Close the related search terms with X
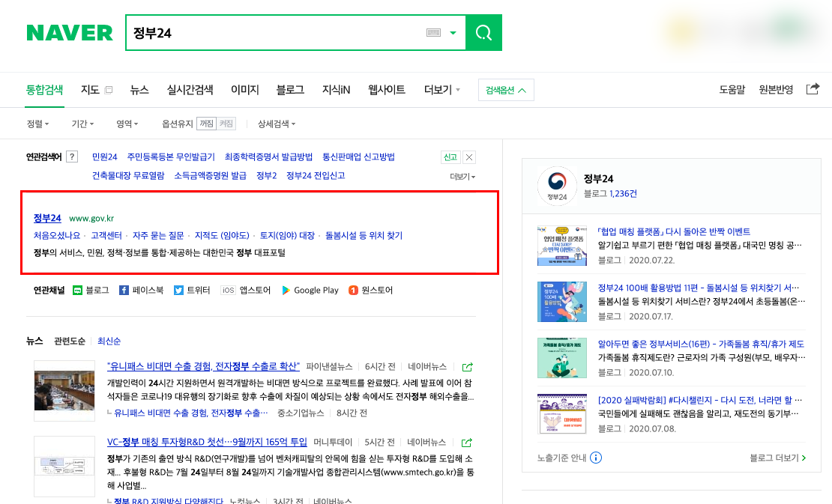 click(469, 157)
